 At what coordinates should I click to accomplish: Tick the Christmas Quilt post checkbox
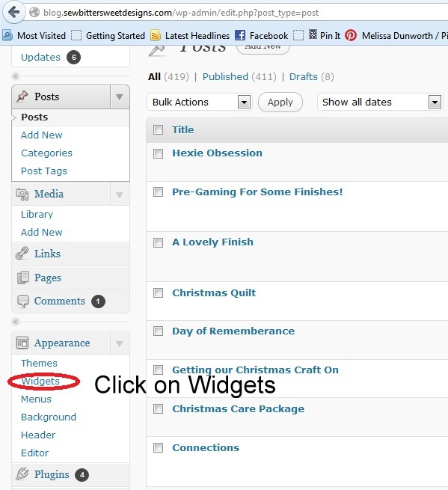(158, 293)
